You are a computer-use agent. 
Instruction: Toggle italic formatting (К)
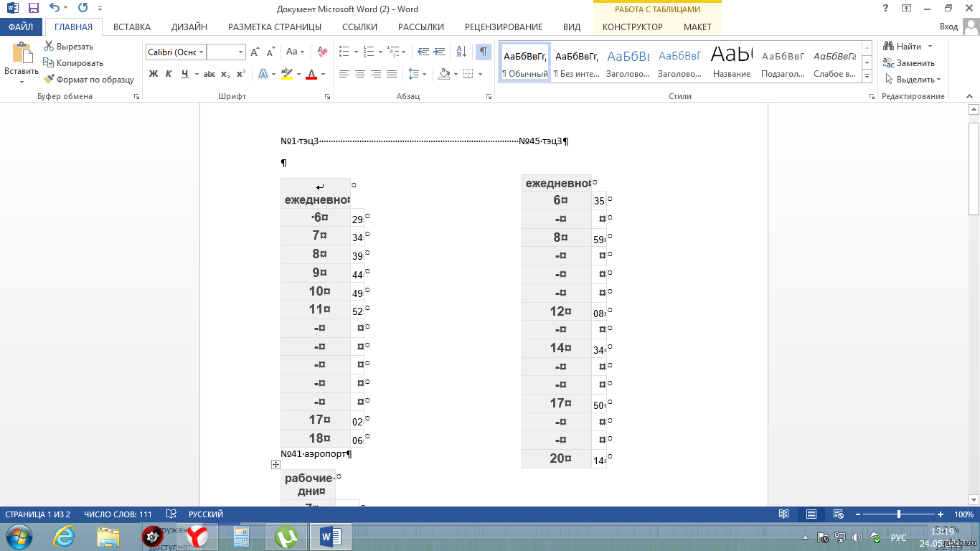169,74
